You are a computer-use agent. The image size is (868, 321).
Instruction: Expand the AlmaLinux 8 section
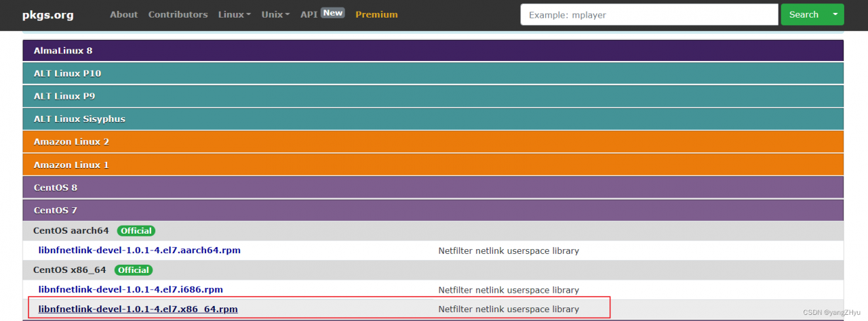pyautogui.click(x=433, y=50)
